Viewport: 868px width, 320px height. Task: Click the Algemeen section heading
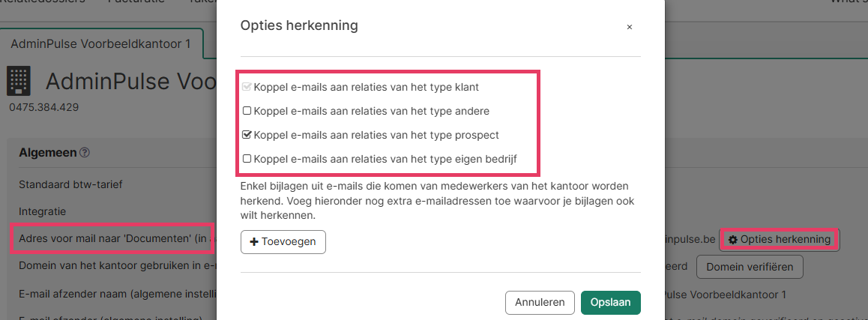point(47,152)
